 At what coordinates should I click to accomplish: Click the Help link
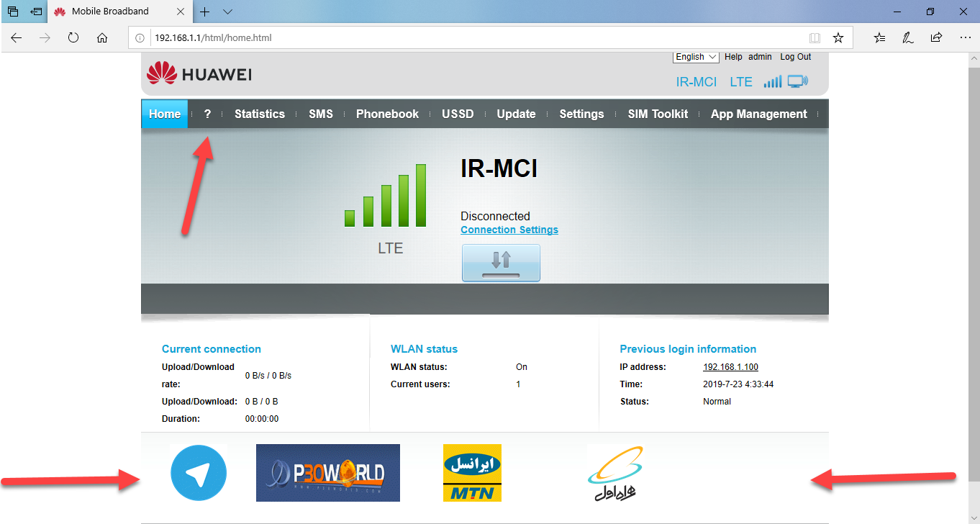coord(733,57)
